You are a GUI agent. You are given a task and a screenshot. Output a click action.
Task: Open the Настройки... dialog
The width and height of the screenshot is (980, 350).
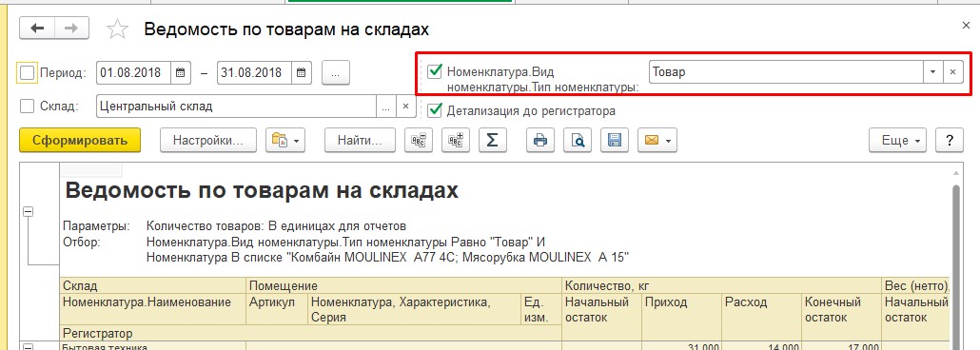(208, 140)
